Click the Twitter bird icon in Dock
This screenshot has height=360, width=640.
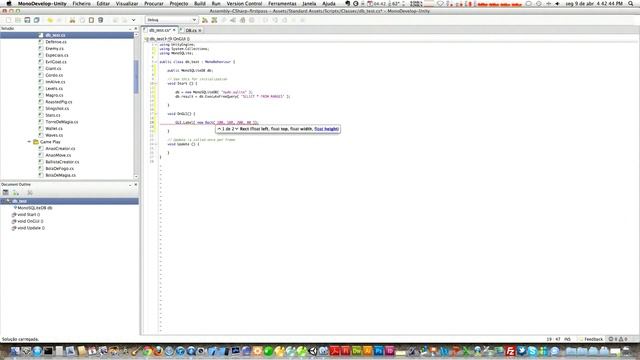pos(521,351)
